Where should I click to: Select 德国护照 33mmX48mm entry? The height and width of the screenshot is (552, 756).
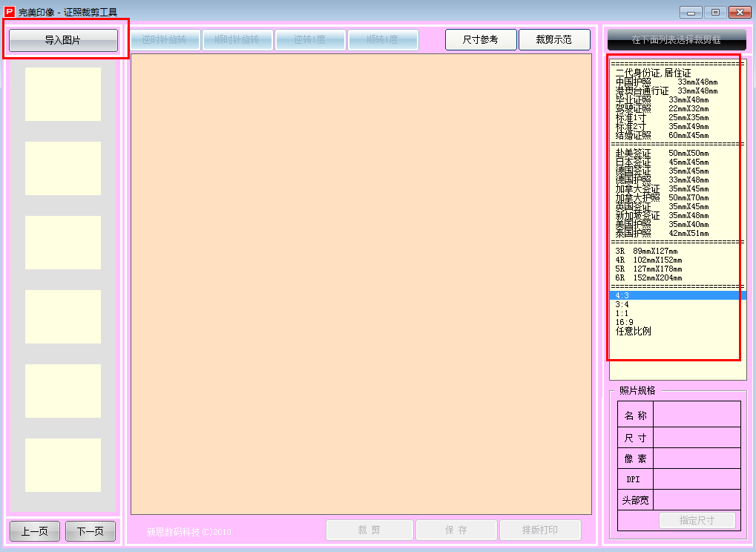pyautogui.click(x=677, y=180)
